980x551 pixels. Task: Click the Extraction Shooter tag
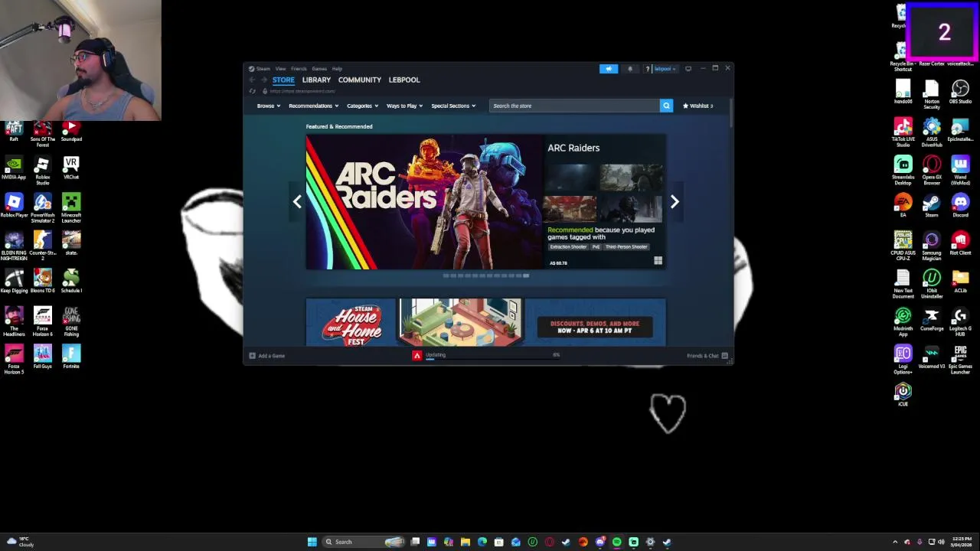567,246
